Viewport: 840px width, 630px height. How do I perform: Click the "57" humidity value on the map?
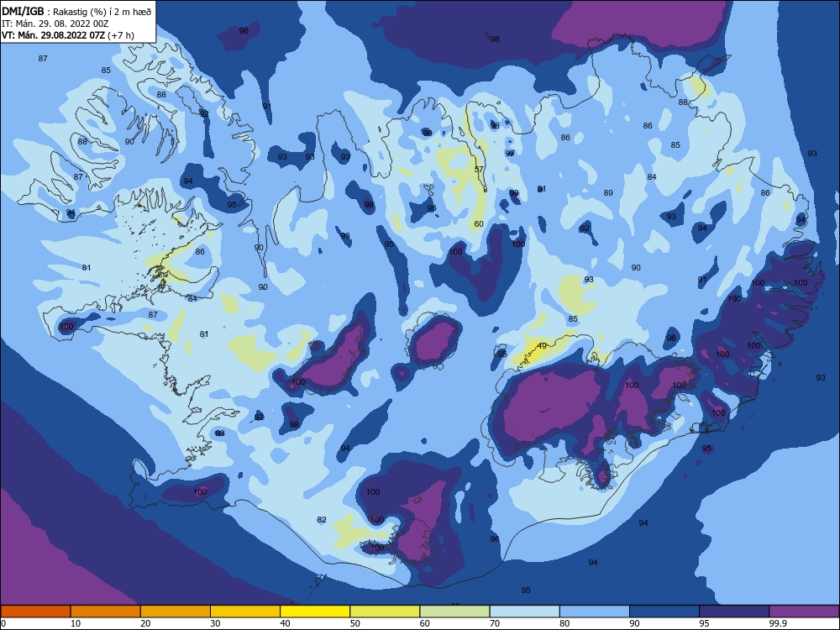[x=479, y=170]
